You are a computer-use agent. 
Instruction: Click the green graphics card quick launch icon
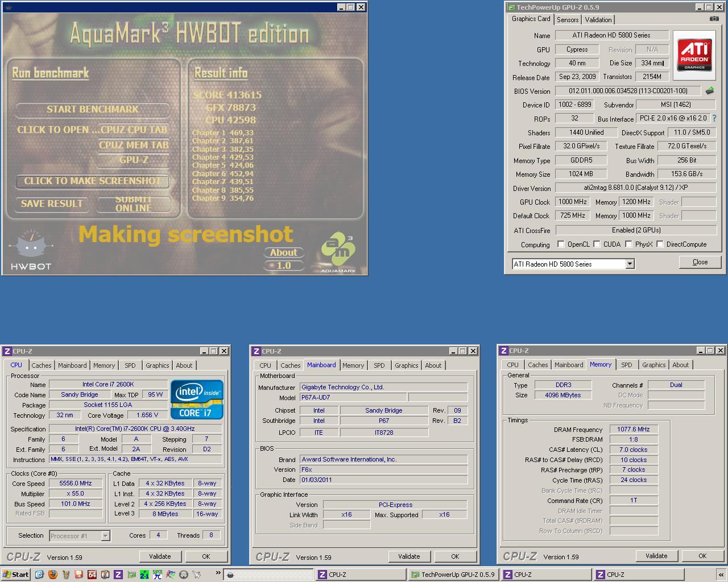pos(131,575)
